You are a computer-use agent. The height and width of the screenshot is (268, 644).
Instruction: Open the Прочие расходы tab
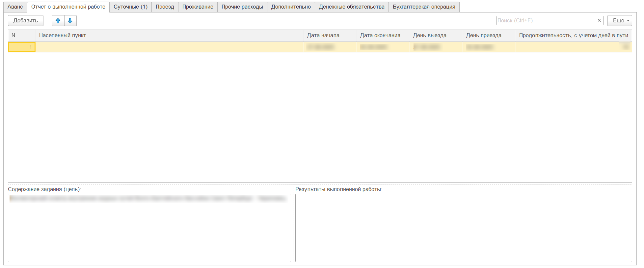tap(242, 7)
